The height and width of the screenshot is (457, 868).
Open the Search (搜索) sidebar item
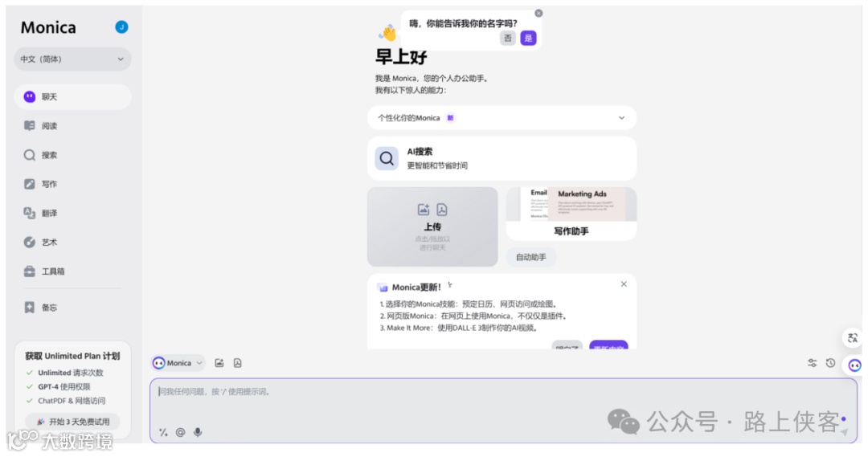[x=72, y=155]
